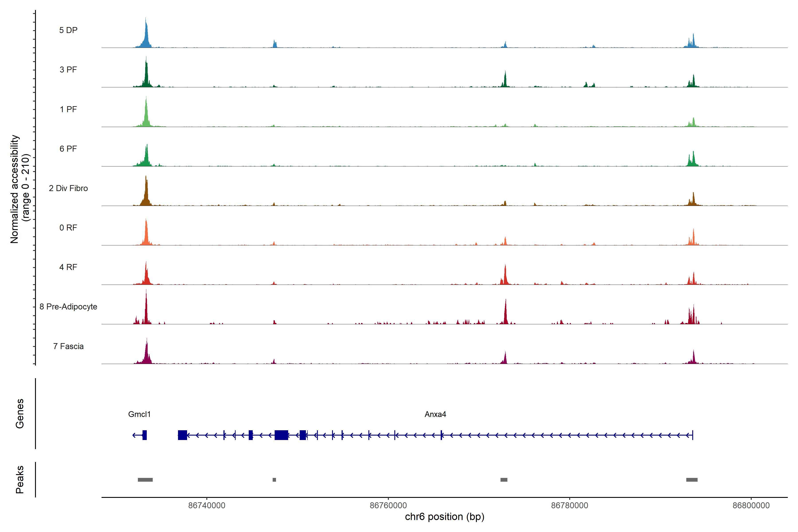Select the 8 Pre-Adipocyte track label
The height and width of the screenshot is (532, 798).
(x=68, y=307)
